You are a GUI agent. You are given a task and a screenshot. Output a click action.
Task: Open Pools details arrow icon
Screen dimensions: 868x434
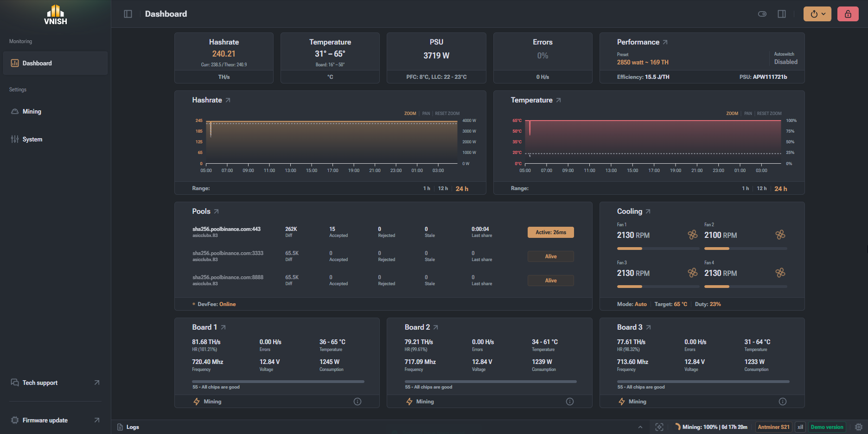point(216,211)
